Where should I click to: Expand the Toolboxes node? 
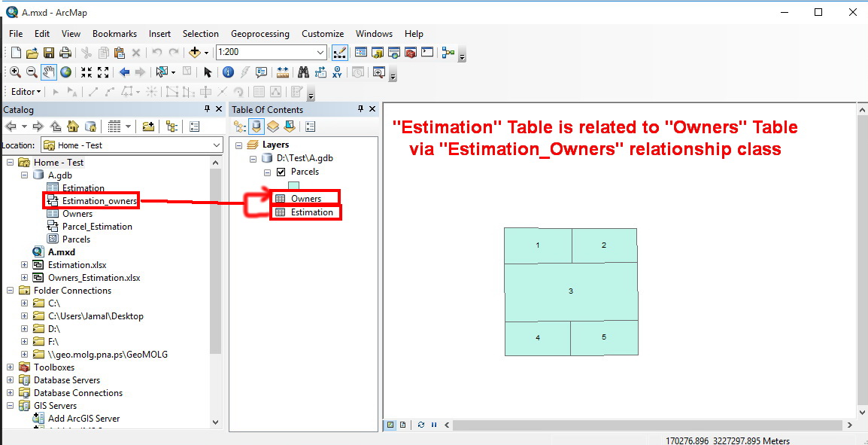click(x=11, y=367)
